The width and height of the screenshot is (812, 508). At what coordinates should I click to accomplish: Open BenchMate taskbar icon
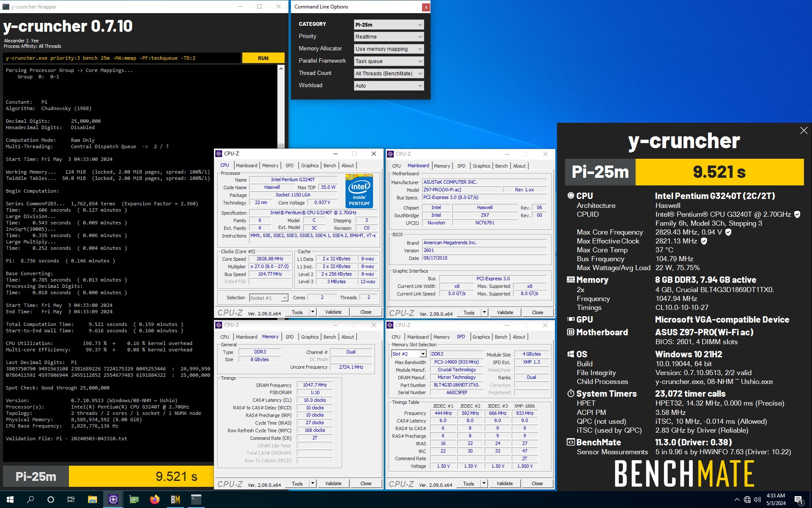pyautogui.click(x=175, y=500)
